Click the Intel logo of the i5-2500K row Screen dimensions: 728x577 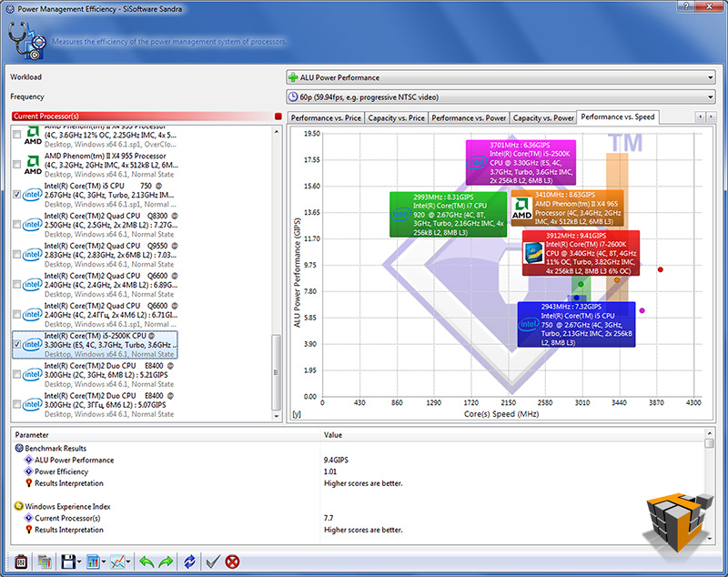click(33, 344)
